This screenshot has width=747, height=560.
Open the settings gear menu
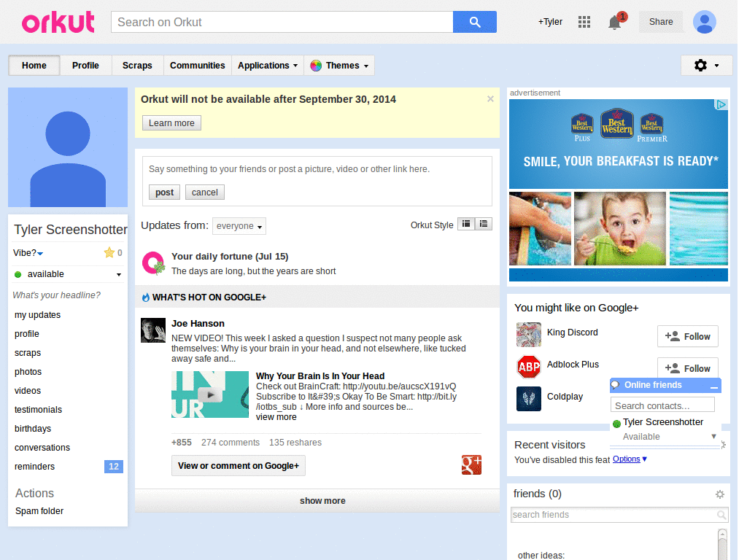[x=706, y=65]
